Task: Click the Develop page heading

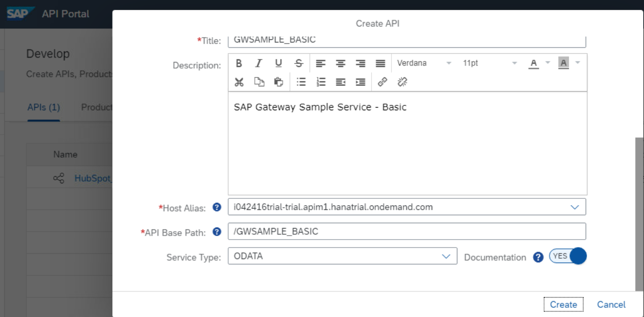Action: [48, 54]
